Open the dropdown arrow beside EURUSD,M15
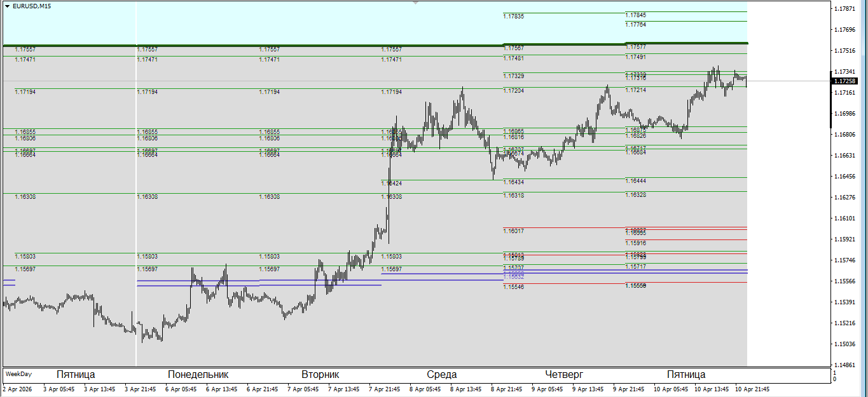Viewport: 868px width, 397px height. pyautogui.click(x=7, y=6)
